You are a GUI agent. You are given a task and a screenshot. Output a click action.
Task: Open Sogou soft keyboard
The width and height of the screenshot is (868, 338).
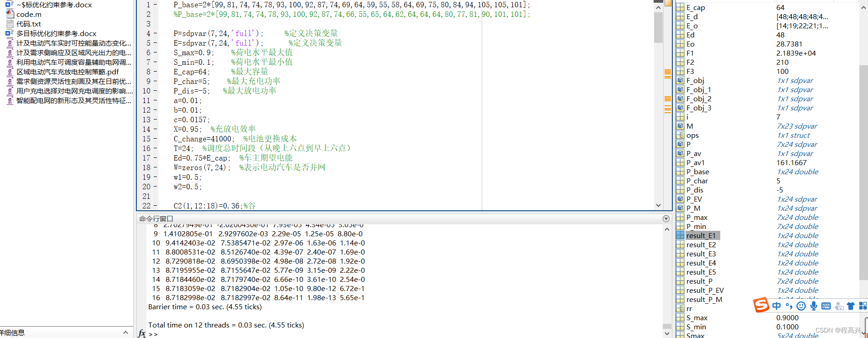click(826, 306)
